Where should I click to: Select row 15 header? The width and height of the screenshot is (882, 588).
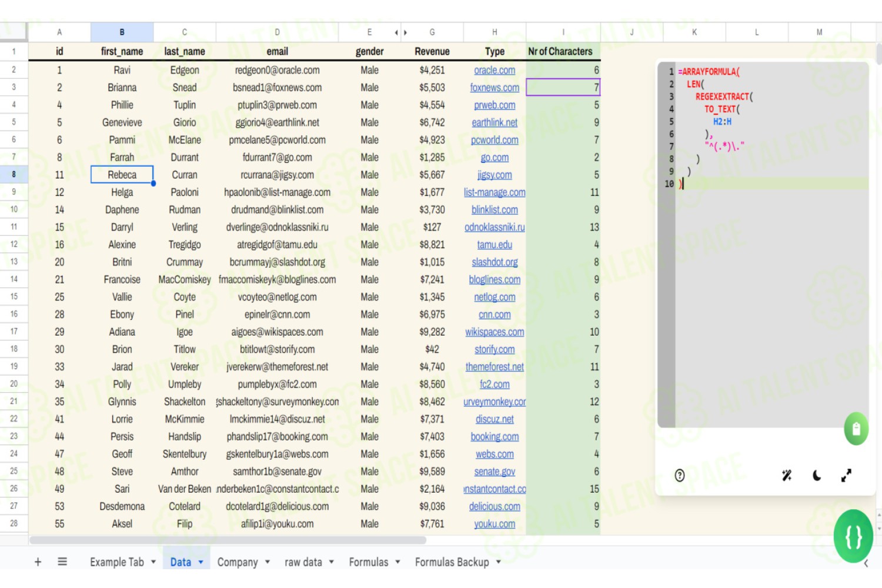[x=14, y=297]
